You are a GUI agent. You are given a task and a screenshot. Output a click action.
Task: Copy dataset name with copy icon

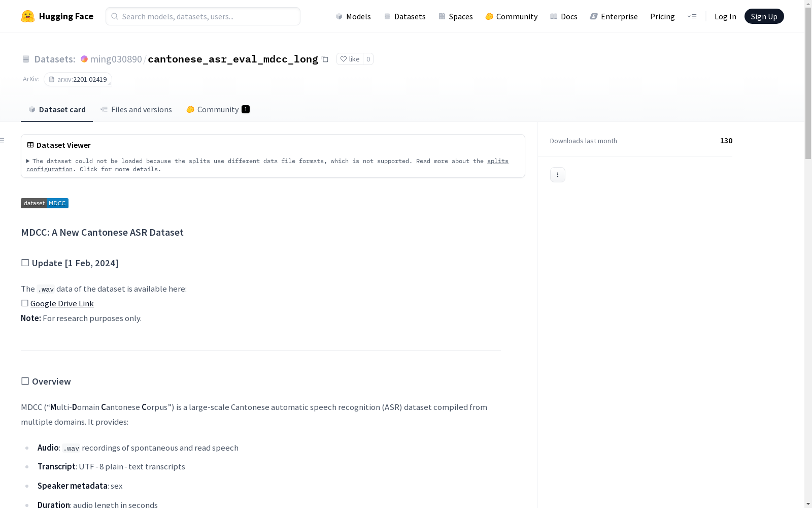pyautogui.click(x=325, y=59)
